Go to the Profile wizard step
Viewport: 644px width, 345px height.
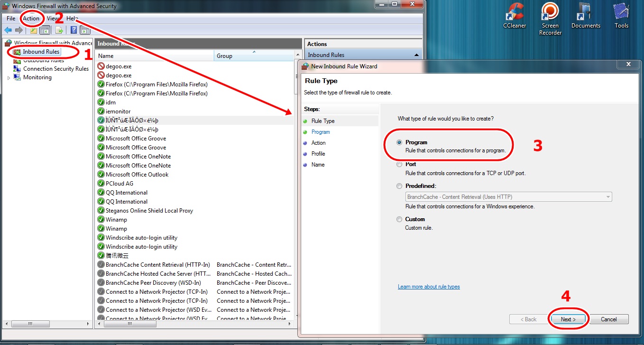318,154
